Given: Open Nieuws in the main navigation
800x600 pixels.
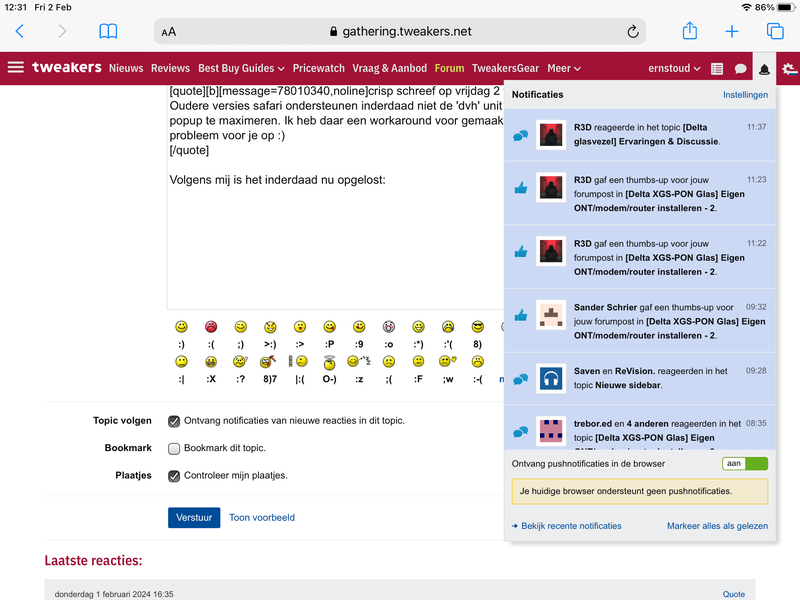Looking at the screenshot, I should [126, 68].
